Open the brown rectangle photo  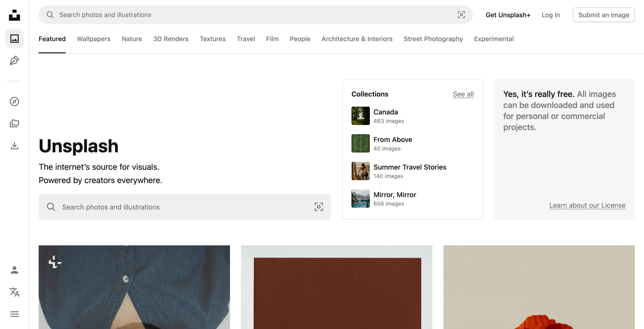click(336, 287)
